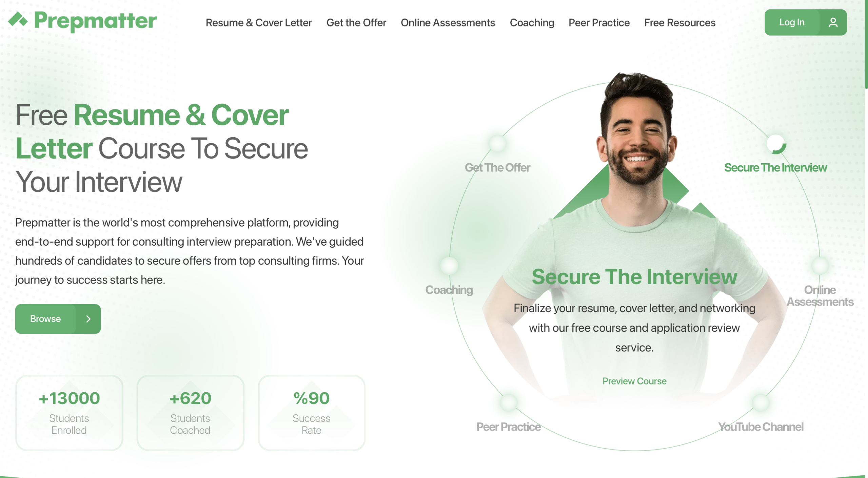Open the Get the Offer menu item

pos(356,23)
